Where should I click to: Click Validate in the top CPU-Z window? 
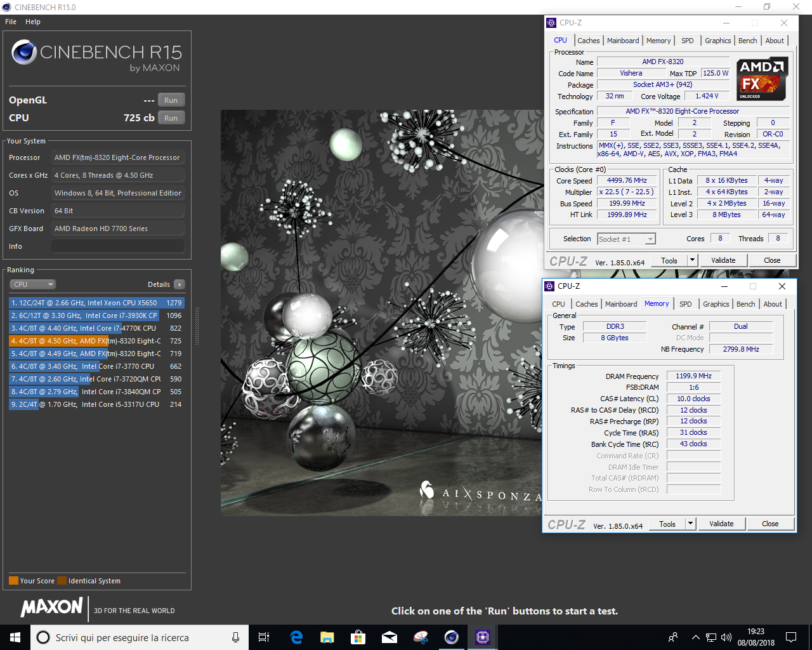coord(723,260)
